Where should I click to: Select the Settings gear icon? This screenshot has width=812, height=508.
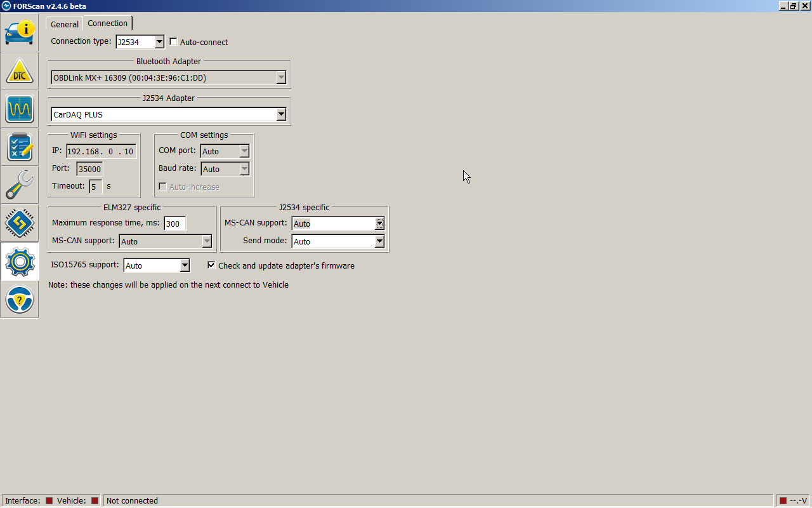[20, 261]
